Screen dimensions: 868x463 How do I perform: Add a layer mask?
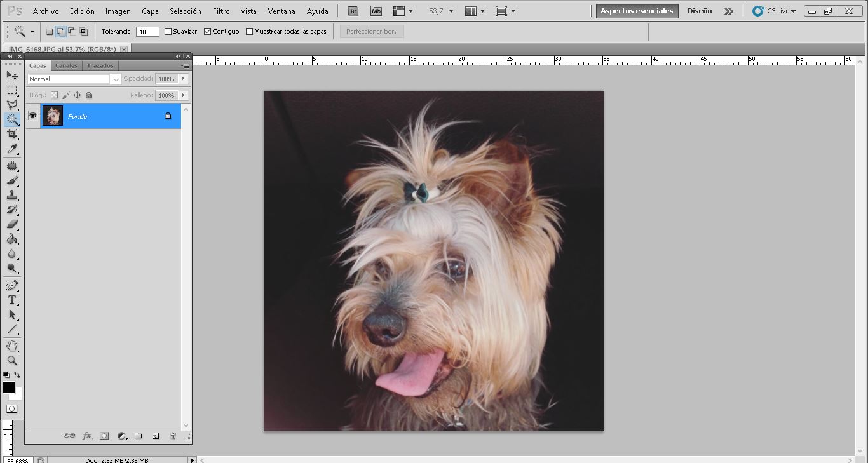(104, 436)
